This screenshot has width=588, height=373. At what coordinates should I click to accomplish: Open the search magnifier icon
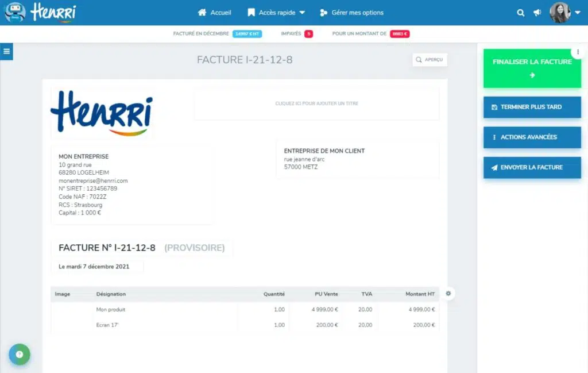(x=520, y=13)
